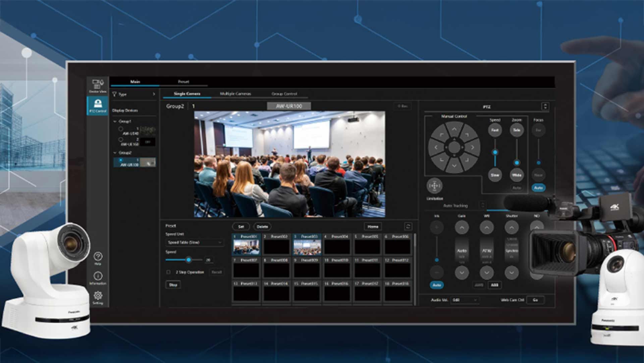Switch to the Group Control tab
Image resolution: width=644 pixels, height=363 pixels.
click(284, 94)
